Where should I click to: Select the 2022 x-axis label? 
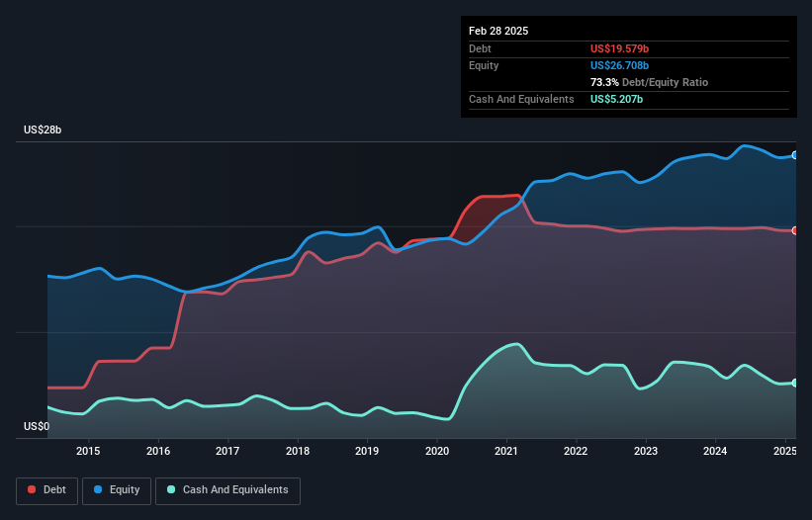[576, 451]
